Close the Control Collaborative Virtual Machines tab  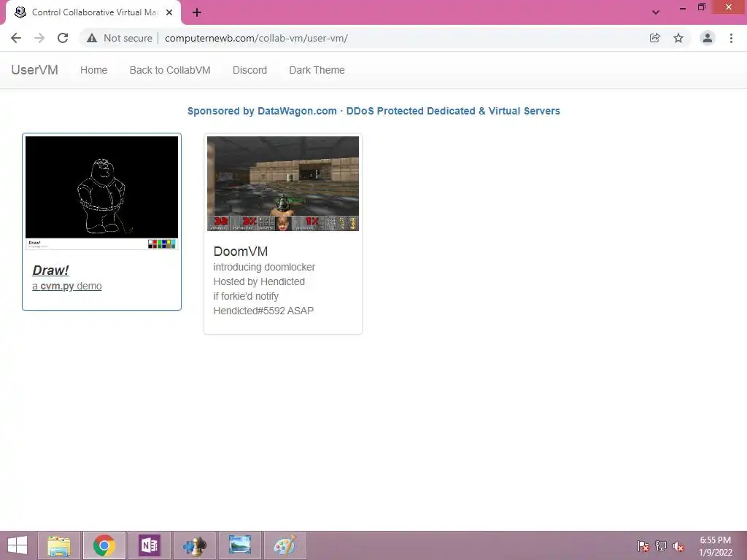pos(169,12)
